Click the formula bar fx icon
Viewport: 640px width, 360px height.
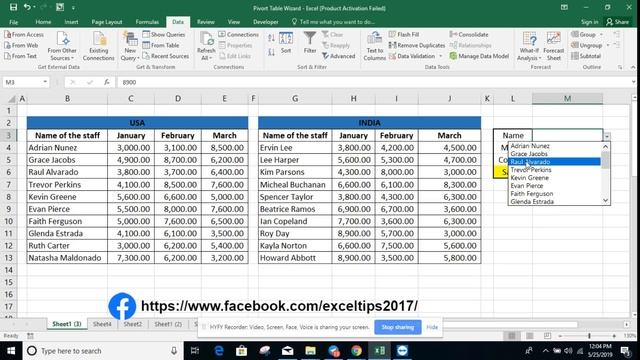point(107,82)
